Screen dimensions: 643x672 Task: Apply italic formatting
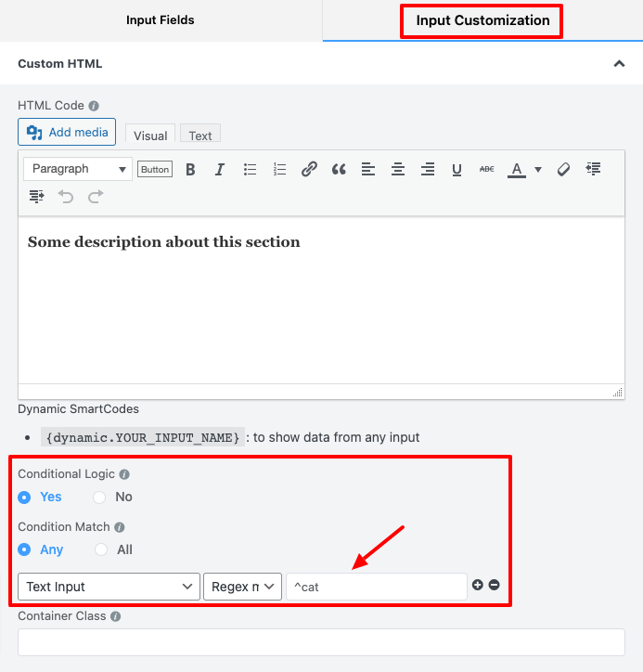pyautogui.click(x=220, y=169)
